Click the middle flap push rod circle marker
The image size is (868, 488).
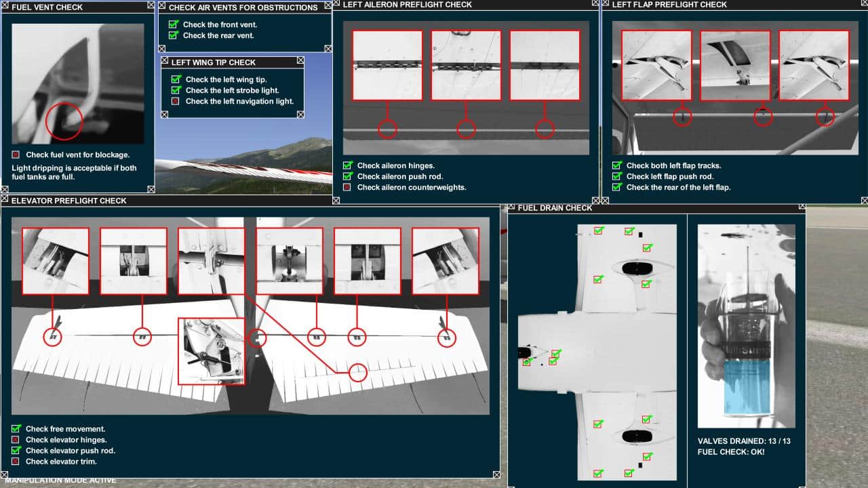(764, 117)
